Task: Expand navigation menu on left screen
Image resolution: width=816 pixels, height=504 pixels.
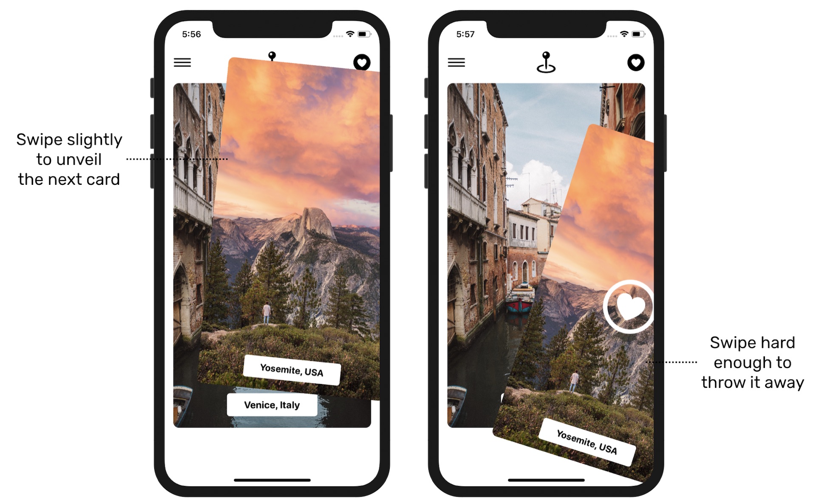Action: (x=182, y=62)
